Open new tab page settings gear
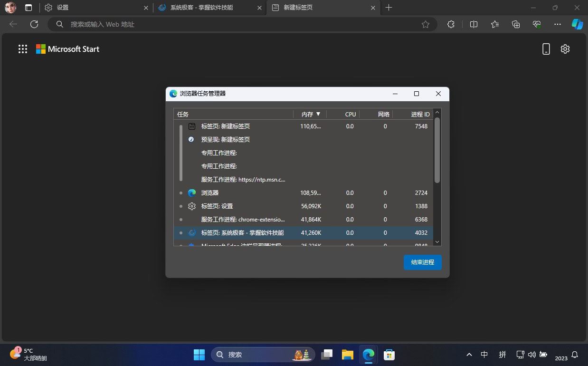 pyautogui.click(x=565, y=49)
